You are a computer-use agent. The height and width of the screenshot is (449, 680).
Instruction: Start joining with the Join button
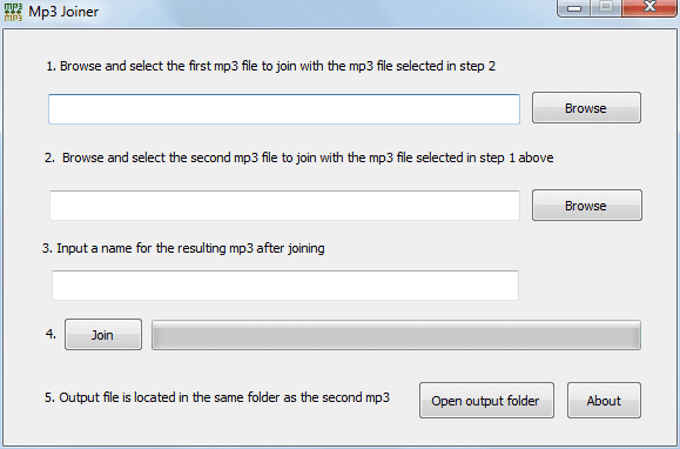click(x=103, y=334)
